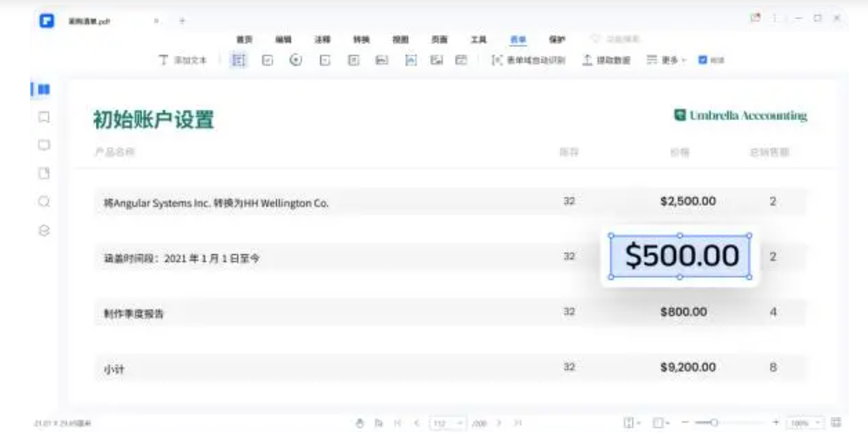Open the attachments sidebar panel
868x439 pixels.
tap(44, 173)
